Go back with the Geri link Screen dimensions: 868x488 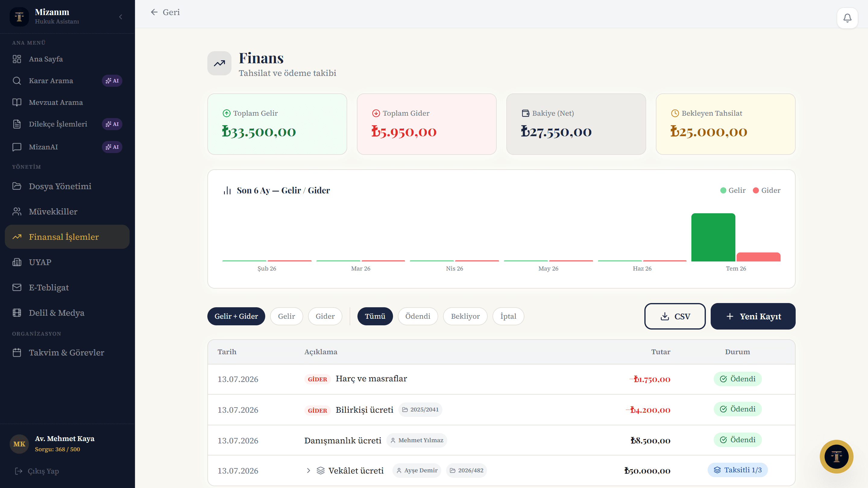click(165, 12)
